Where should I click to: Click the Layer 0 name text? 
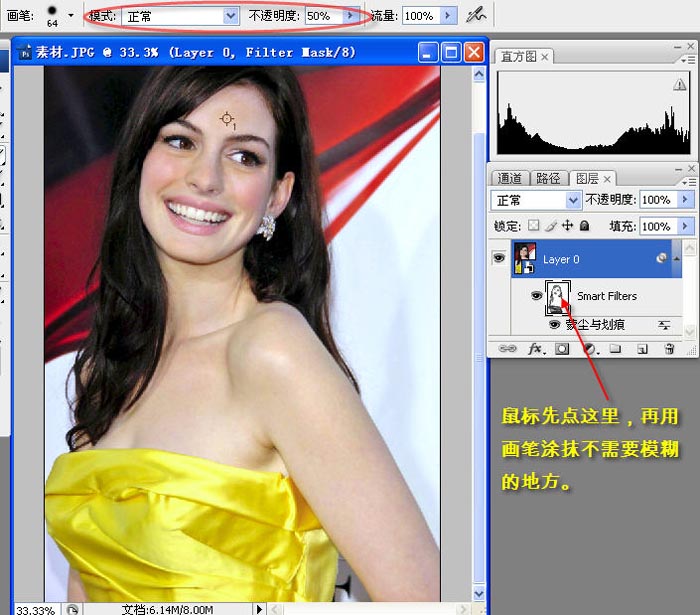coord(561,259)
